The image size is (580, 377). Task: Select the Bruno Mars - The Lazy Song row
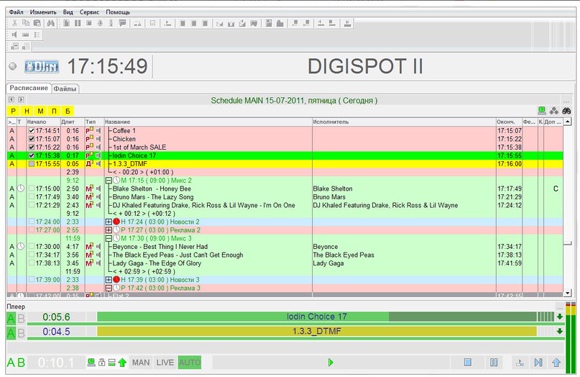pos(285,197)
